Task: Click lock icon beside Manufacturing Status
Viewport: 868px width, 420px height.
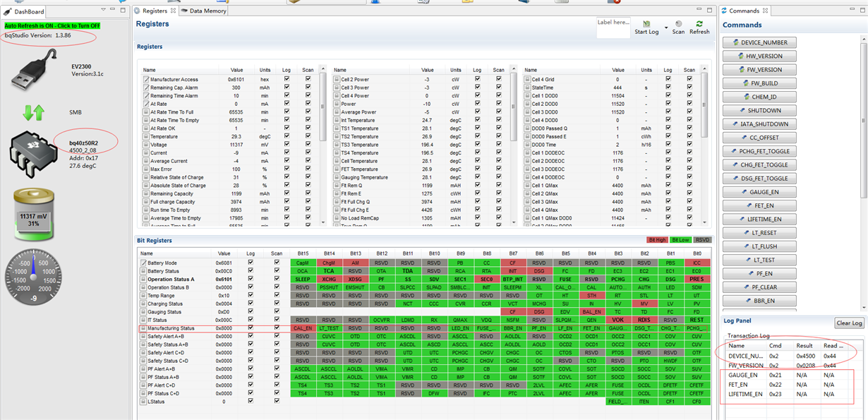Action: [143, 328]
